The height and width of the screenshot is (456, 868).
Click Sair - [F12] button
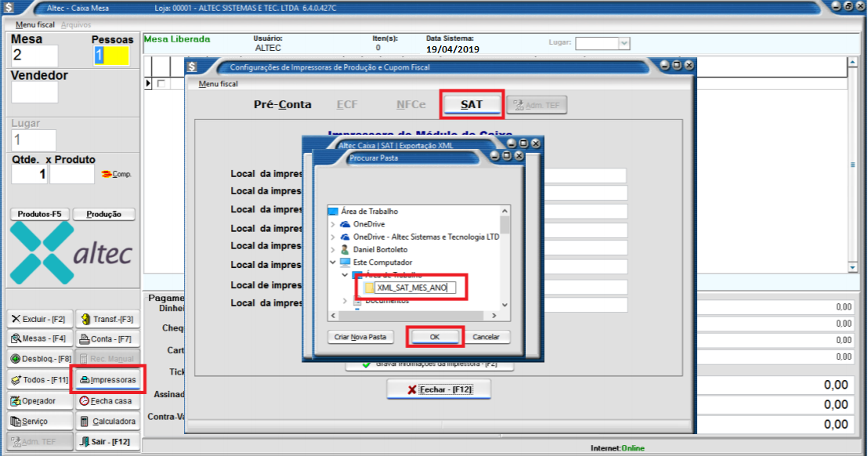(x=107, y=442)
